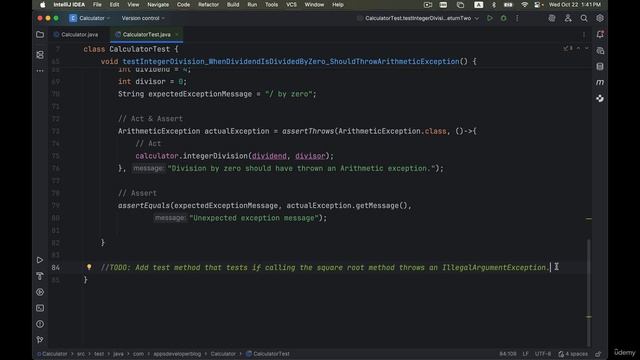Image resolution: width=640 pixels, height=360 pixels.
Task: Jump to the warning stripe marker near line 80
Action: point(589,219)
